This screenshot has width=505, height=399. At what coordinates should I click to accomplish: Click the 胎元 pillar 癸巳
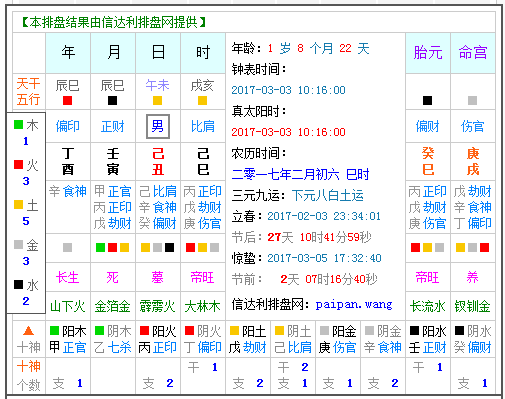pyautogui.click(x=428, y=162)
